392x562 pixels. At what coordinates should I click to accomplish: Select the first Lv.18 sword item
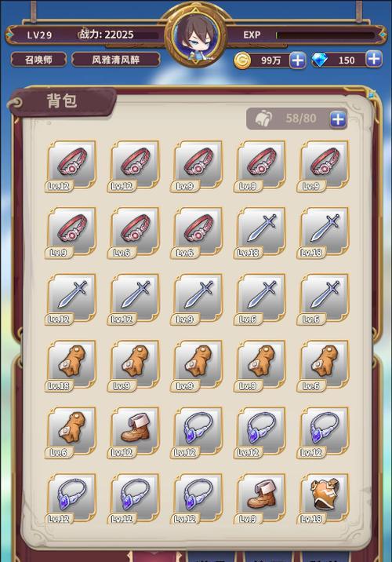point(260,232)
